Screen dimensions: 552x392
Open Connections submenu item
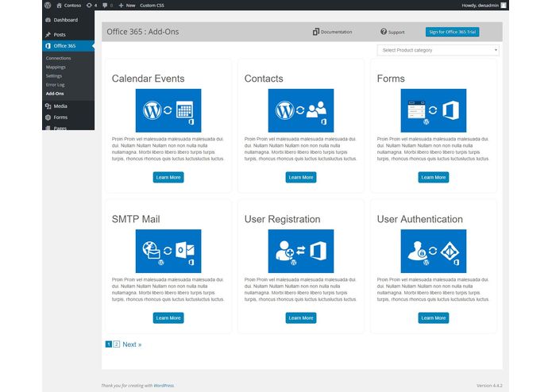[58, 58]
